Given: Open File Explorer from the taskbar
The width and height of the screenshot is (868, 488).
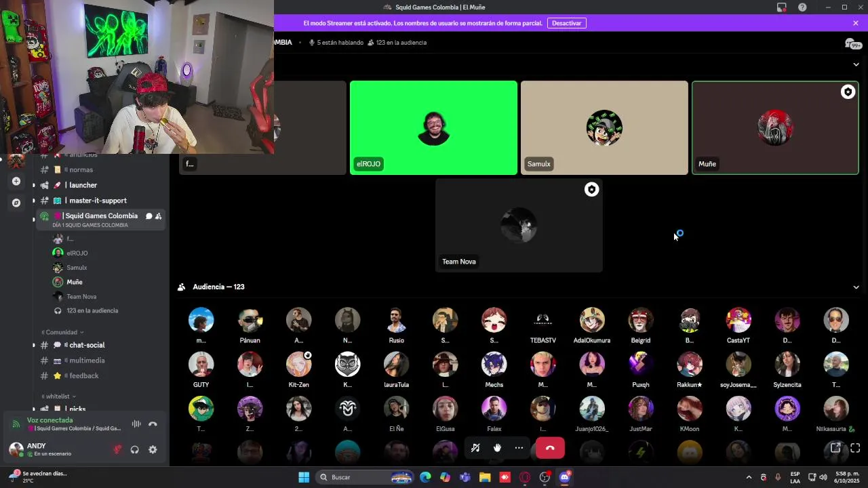Looking at the screenshot, I should coord(485,477).
